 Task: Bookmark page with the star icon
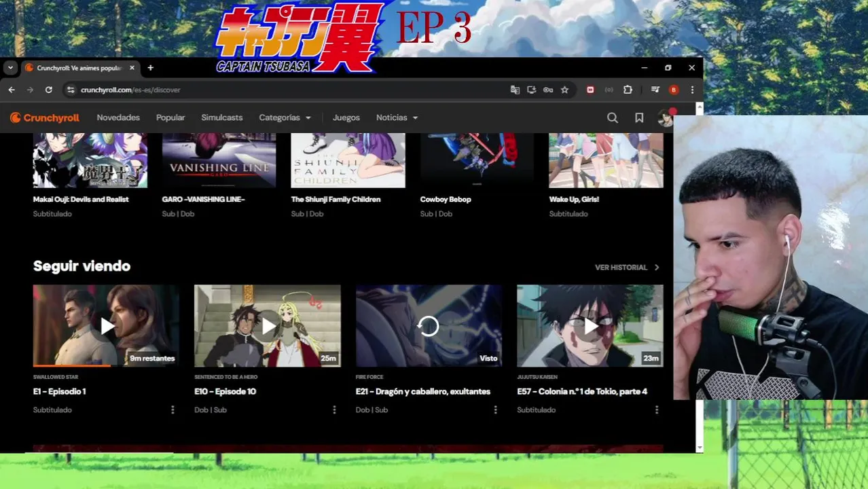click(564, 90)
